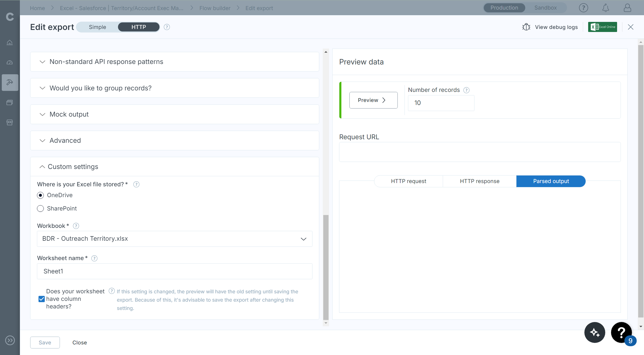
Task: Go to Flow builder breadcrumb
Action: tap(215, 8)
